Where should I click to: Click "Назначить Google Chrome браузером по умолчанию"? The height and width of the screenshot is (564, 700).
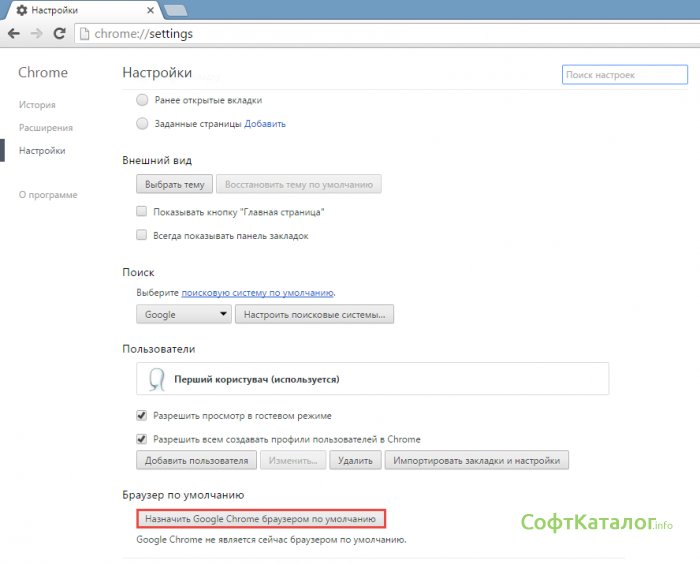click(x=260, y=519)
